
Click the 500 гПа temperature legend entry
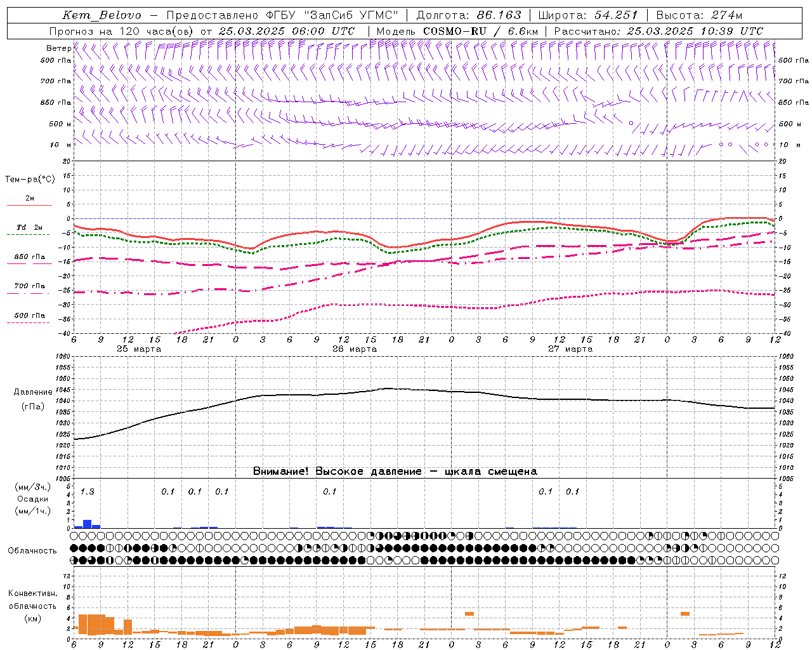coord(29,315)
